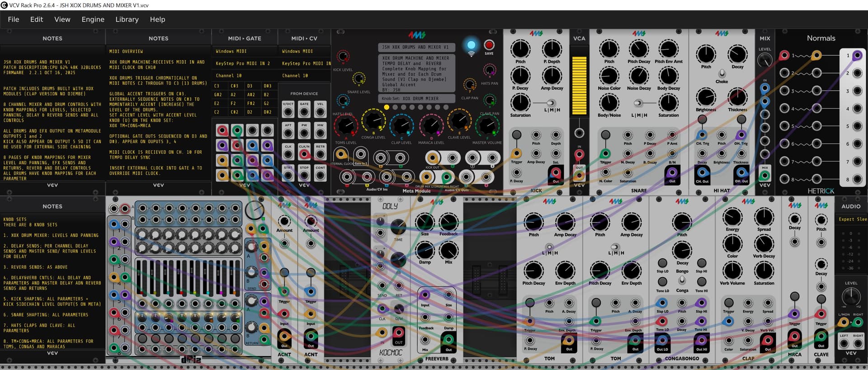Click the Slap LO button on CONGABONGO
The width and height of the screenshot is (868, 370).
click(662, 263)
